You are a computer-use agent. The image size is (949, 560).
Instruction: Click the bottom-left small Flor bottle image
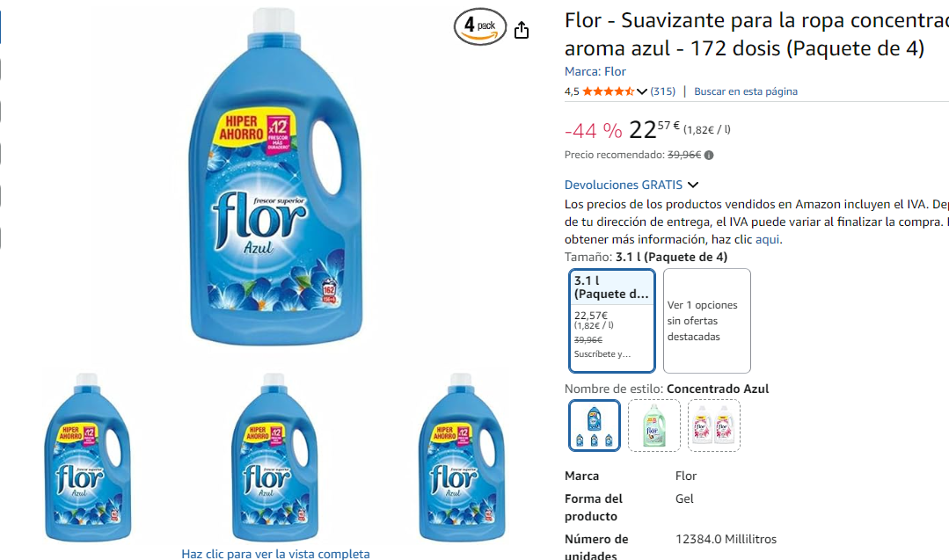(88, 456)
